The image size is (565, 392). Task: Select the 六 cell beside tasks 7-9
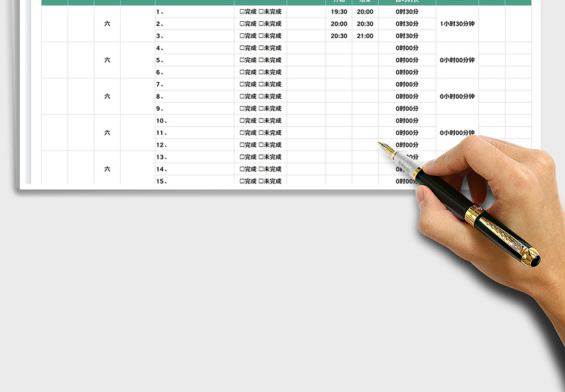107,97
